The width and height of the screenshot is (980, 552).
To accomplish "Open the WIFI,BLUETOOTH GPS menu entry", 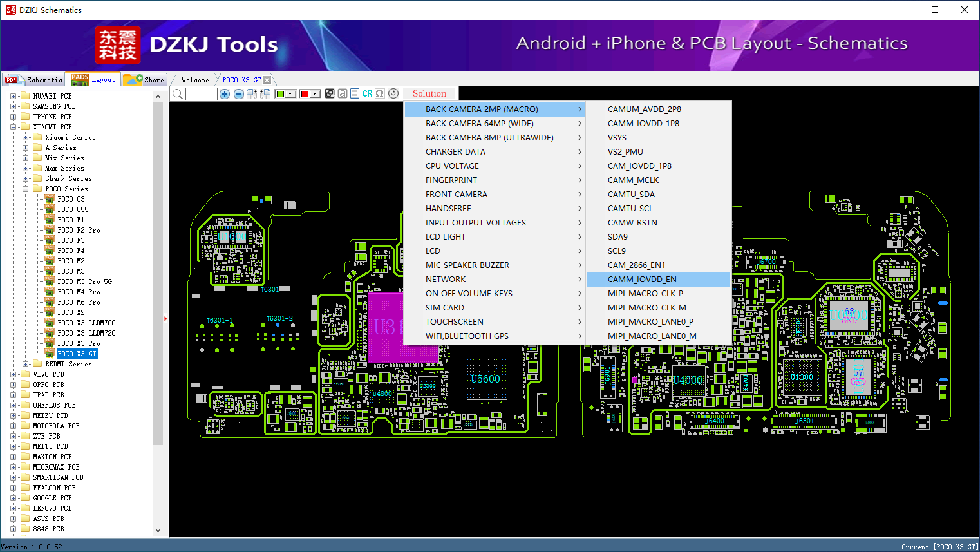I will (x=495, y=336).
